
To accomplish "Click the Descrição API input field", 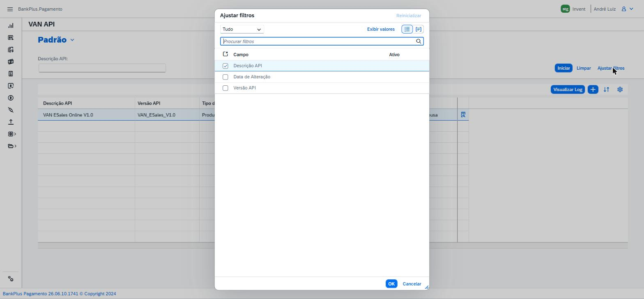I will click(102, 68).
